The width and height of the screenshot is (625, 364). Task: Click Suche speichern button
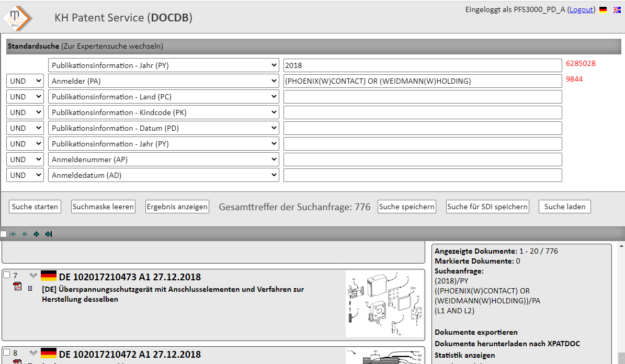(x=406, y=207)
